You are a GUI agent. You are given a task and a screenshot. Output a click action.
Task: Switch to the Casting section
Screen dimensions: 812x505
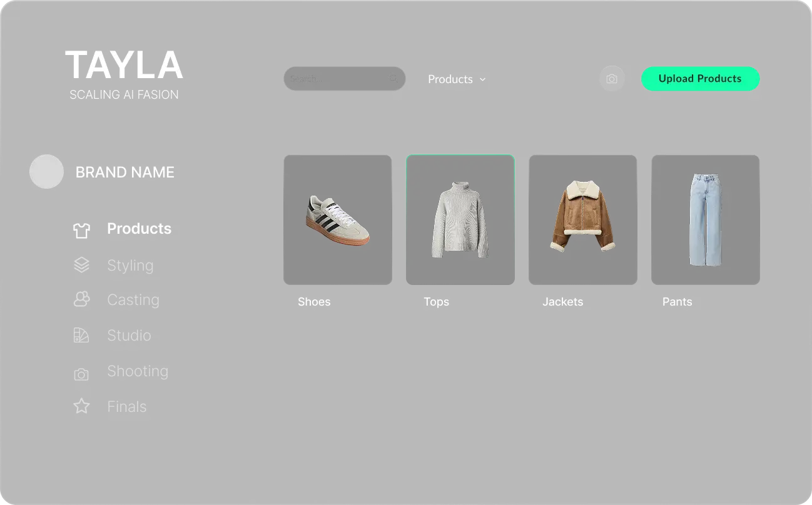133,300
